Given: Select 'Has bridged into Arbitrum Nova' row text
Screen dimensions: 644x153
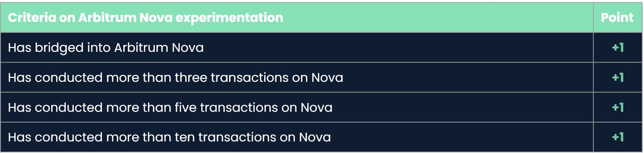Looking at the screenshot, I should pos(106,48).
